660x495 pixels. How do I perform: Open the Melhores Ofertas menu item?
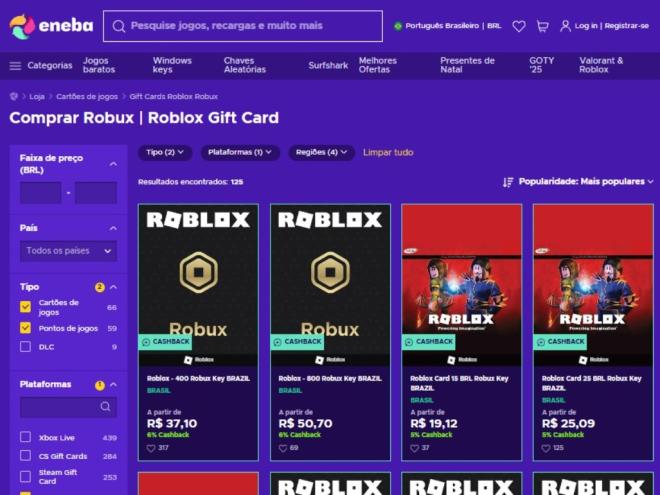click(x=378, y=65)
